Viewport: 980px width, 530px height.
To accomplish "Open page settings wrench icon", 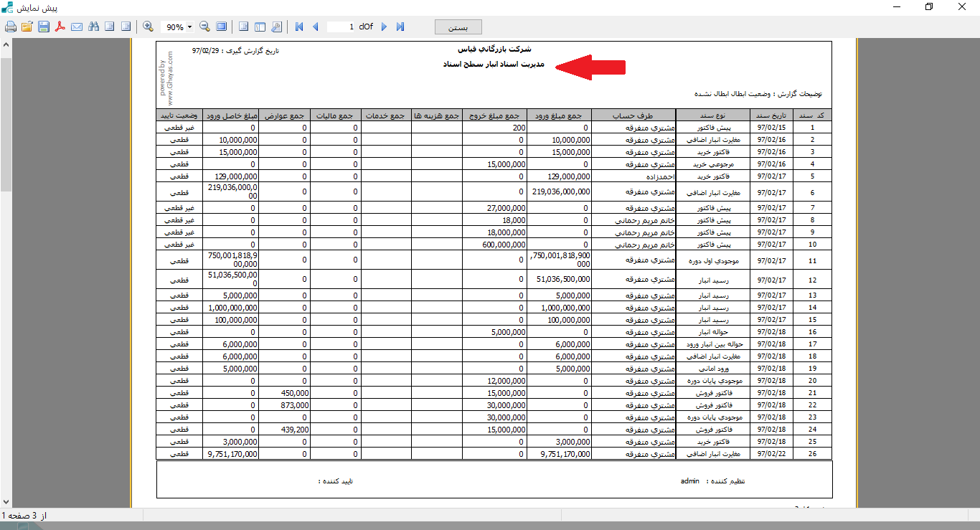I will point(277,27).
